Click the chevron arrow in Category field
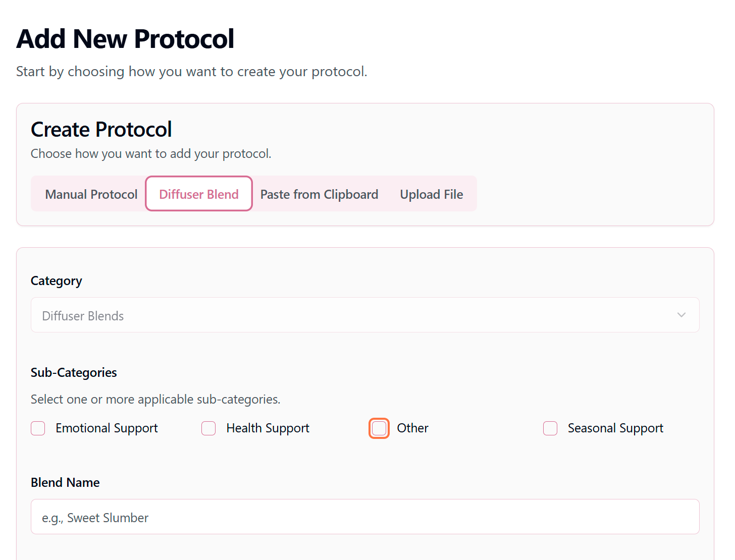The image size is (735, 560). coord(681,315)
